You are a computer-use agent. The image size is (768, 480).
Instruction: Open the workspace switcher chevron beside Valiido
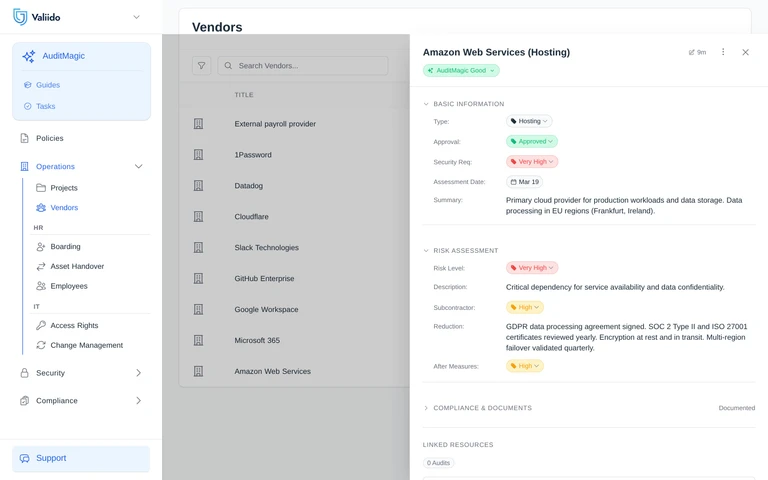[136, 17]
